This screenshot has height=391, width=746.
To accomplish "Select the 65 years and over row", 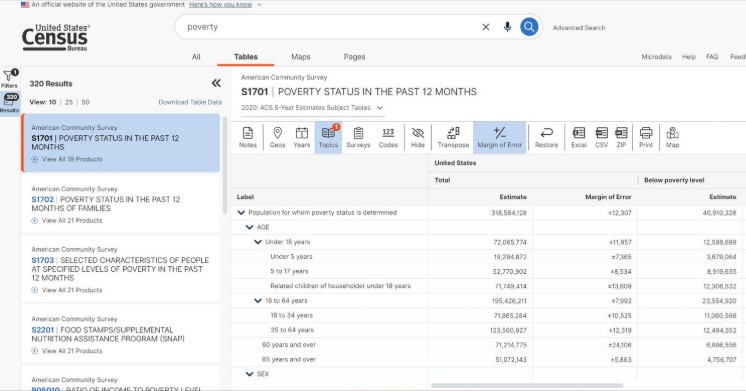I will 289,360.
